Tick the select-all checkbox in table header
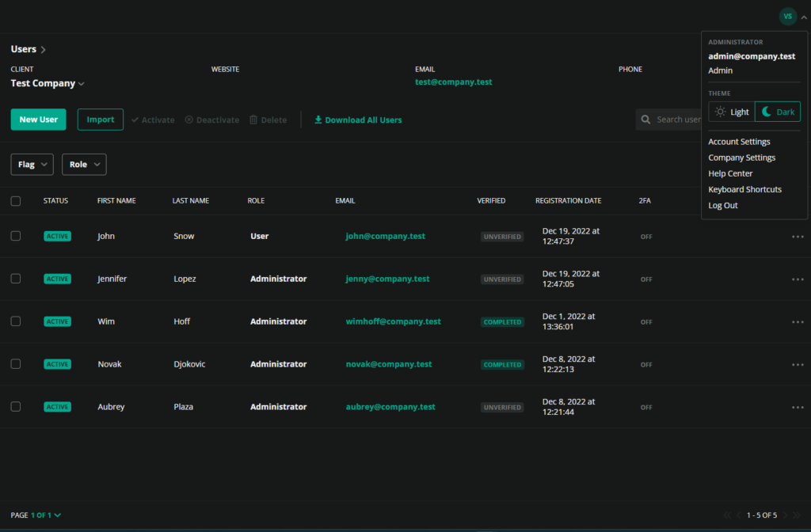Image resolution: width=811 pixels, height=532 pixels. [16, 200]
